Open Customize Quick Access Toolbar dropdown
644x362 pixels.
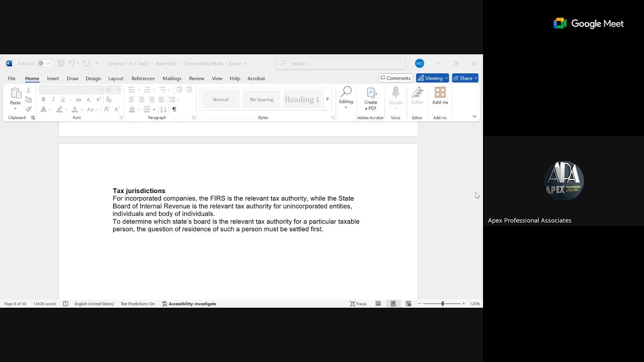click(97, 63)
